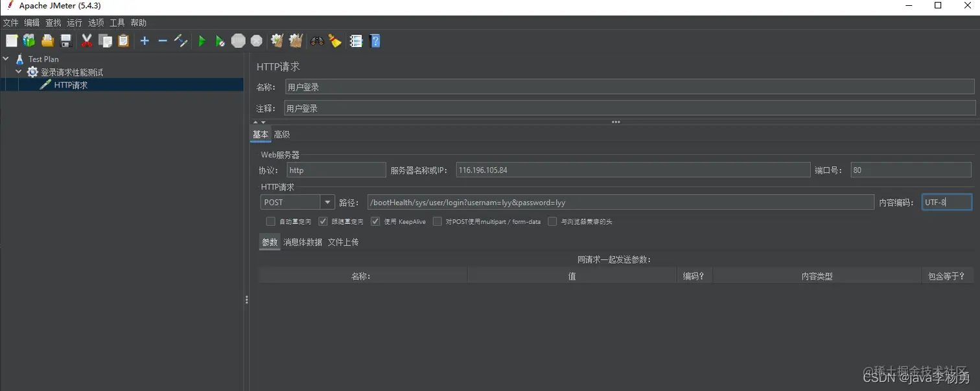Switch to the 高级 tab

click(282, 135)
